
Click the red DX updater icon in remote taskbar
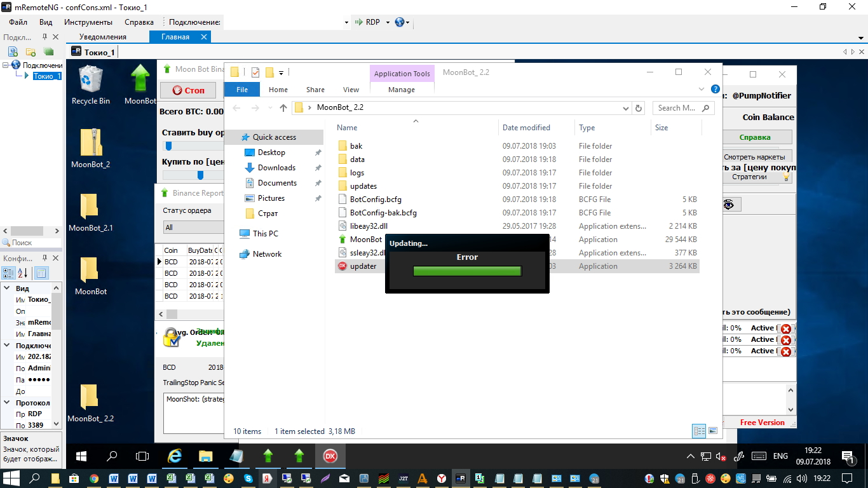pyautogui.click(x=330, y=456)
